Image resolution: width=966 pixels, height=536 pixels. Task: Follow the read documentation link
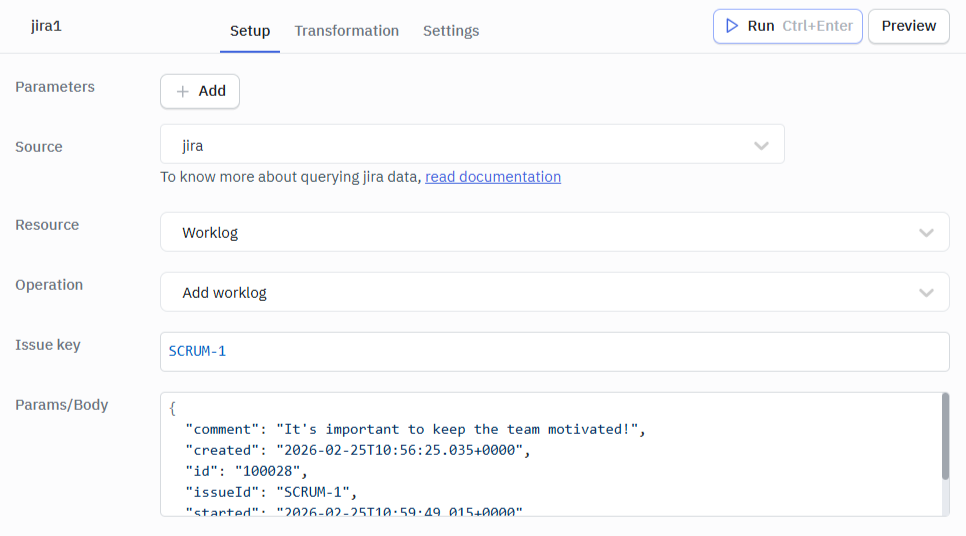pyautogui.click(x=493, y=177)
